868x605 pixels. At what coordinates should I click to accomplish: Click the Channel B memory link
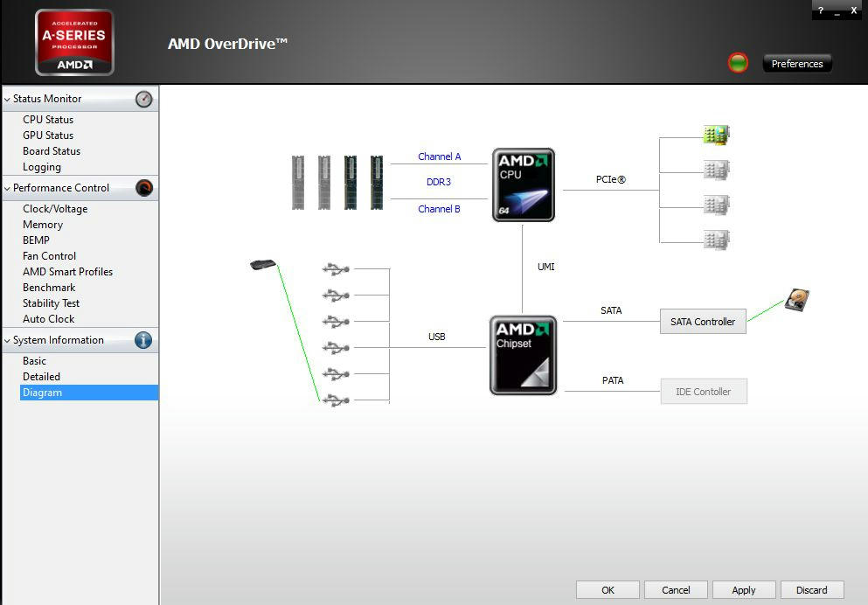(x=439, y=209)
